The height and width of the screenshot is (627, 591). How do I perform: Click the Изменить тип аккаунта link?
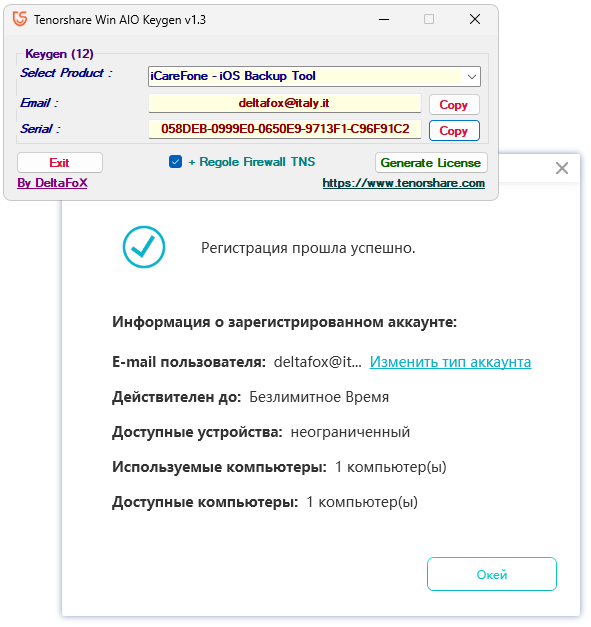click(x=450, y=362)
